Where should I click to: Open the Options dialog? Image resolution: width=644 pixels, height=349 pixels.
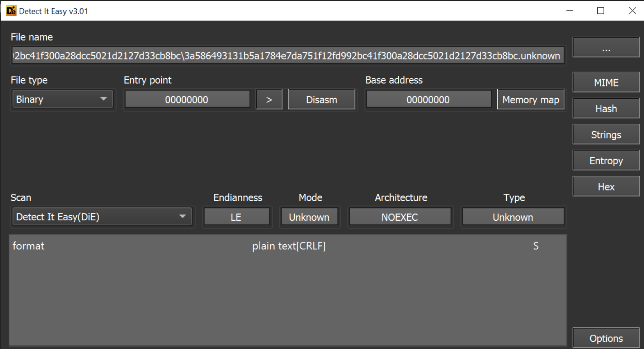point(606,338)
